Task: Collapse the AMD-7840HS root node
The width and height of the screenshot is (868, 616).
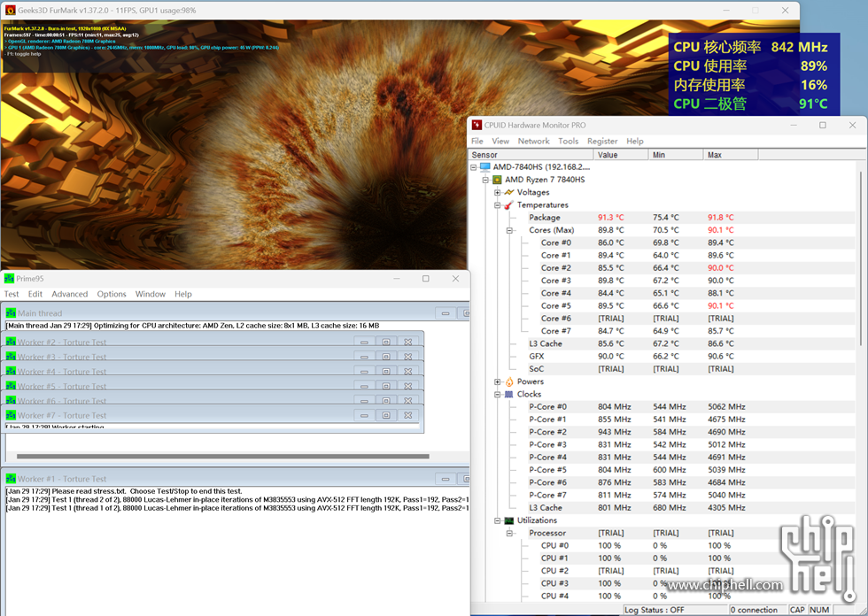Action: (473, 167)
